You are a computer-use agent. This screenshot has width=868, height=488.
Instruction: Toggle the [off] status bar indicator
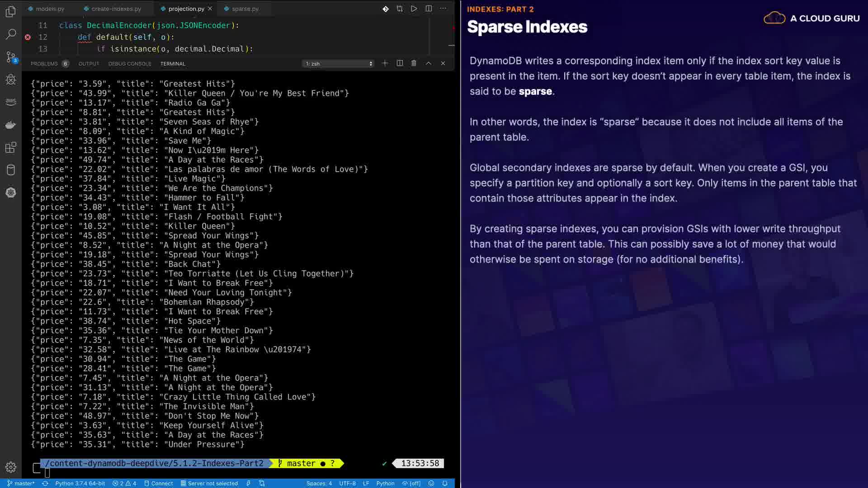[x=411, y=483]
